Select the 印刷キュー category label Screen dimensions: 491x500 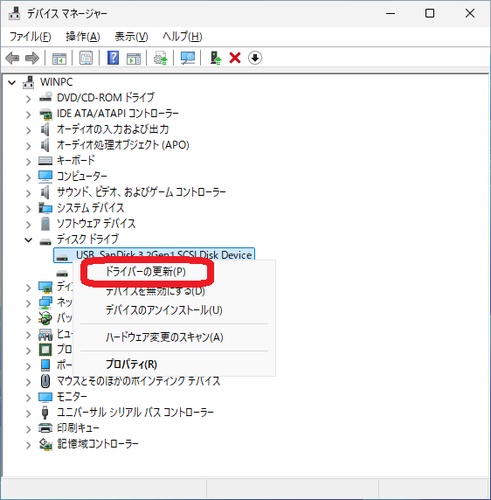[78, 428]
